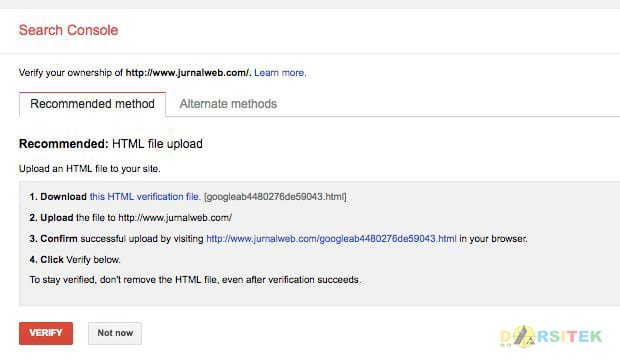The image size is (620, 360).
Task: Open the Learn more link
Action: coord(280,73)
